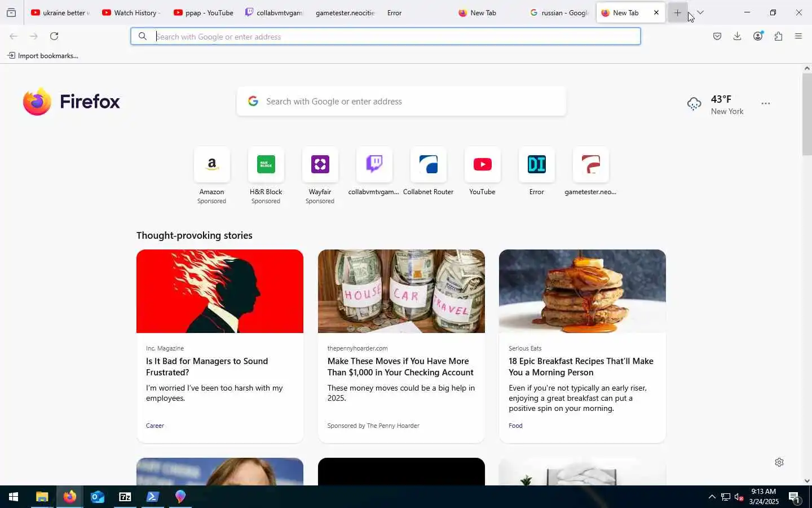Click the pancakes article thumbnail
Image resolution: width=812 pixels, height=508 pixels.
(582, 291)
